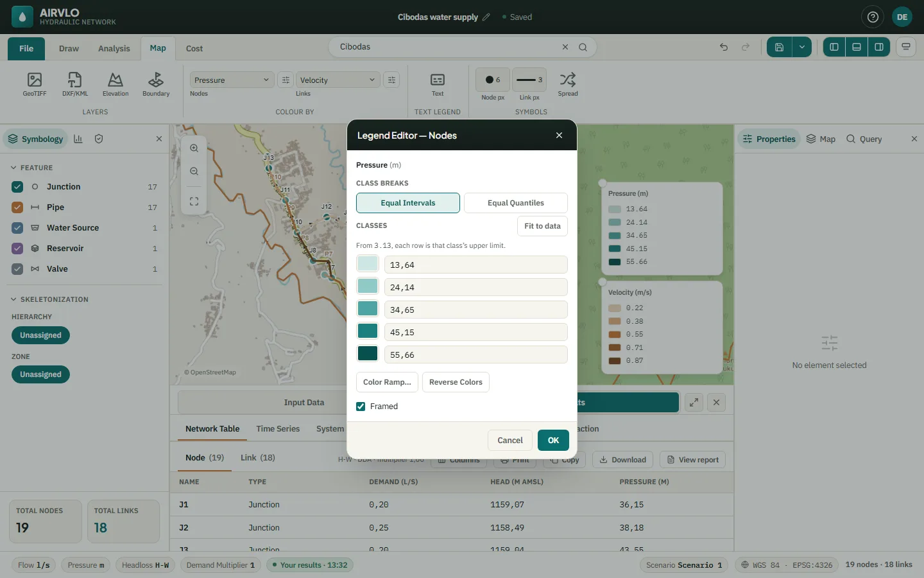
Task: Click the Fit to data button
Action: pyautogui.click(x=542, y=226)
